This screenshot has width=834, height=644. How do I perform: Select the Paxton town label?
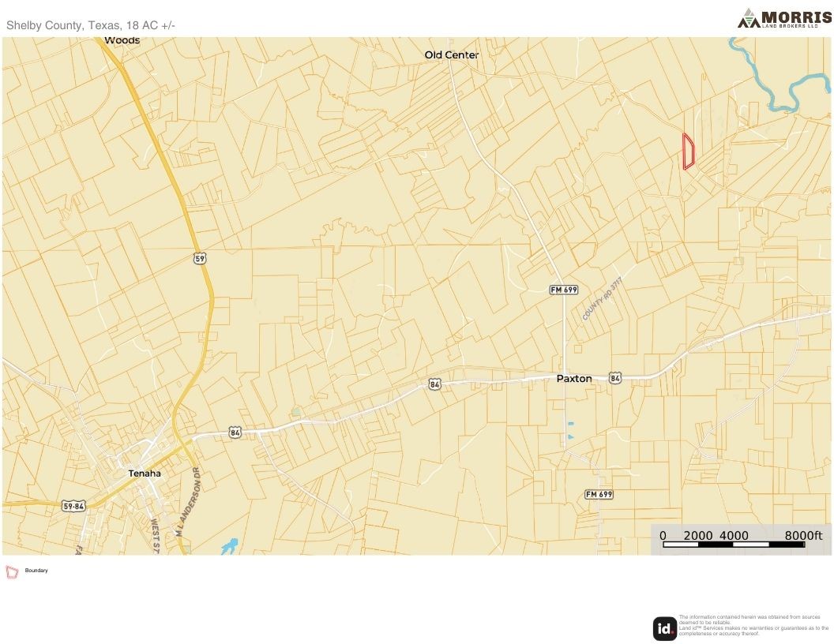[x=574, y=379]
